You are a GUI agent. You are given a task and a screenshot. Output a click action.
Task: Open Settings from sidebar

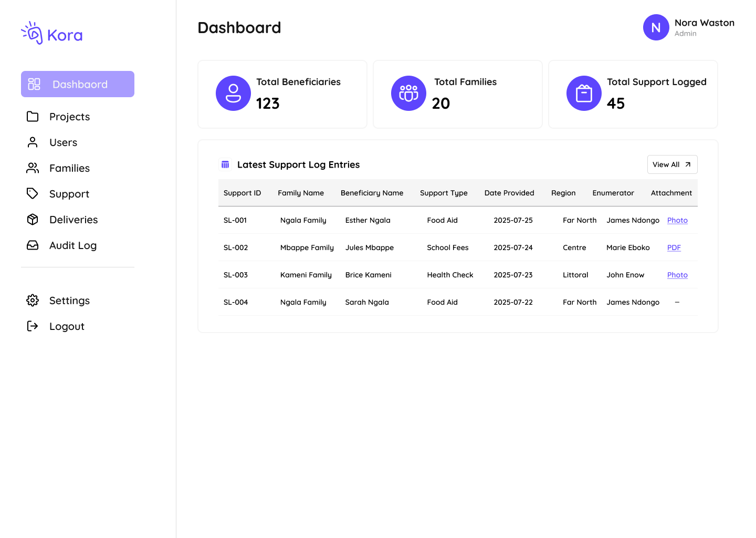point(69,301)
